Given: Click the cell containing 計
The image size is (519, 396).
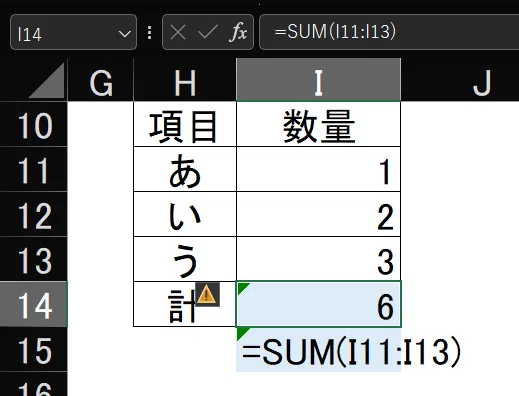Looking at the screenshot, I should [x=185, y=304].
